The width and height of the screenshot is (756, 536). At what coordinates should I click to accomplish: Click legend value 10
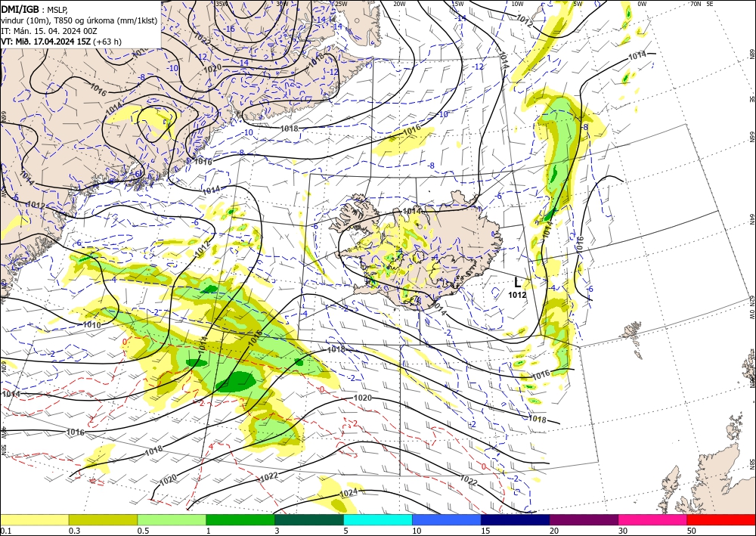pos(417,531)
